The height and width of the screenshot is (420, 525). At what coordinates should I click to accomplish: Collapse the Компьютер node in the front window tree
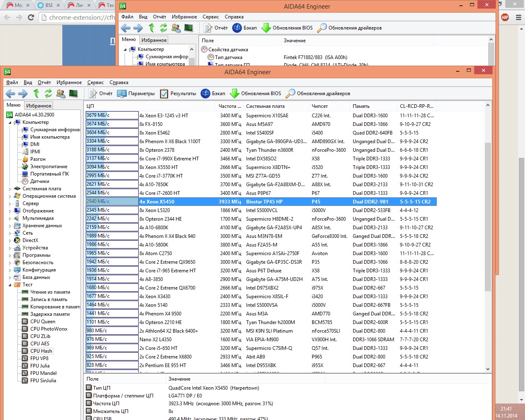coord(10,122)
